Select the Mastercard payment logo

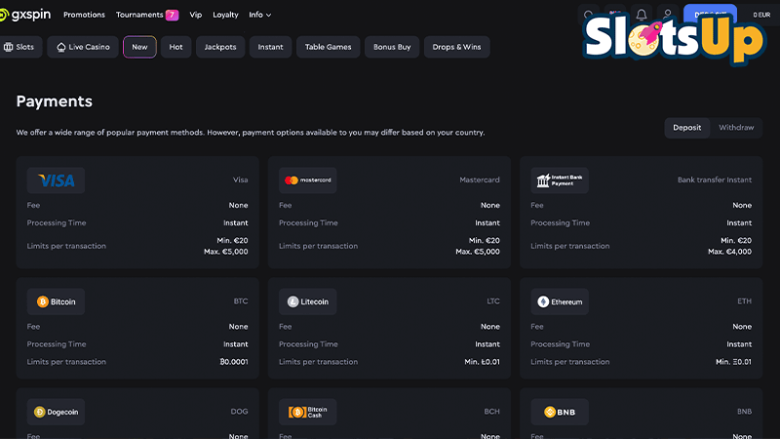(308, 181)
